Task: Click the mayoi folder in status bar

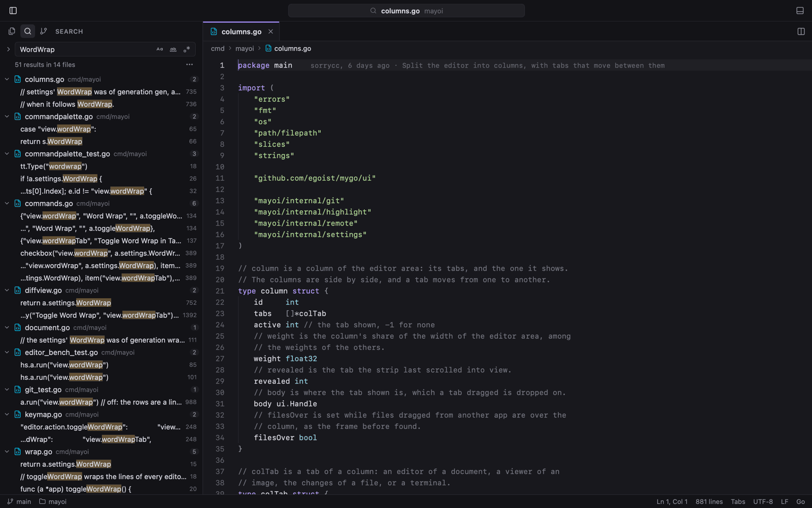Action: coord(53,501)
